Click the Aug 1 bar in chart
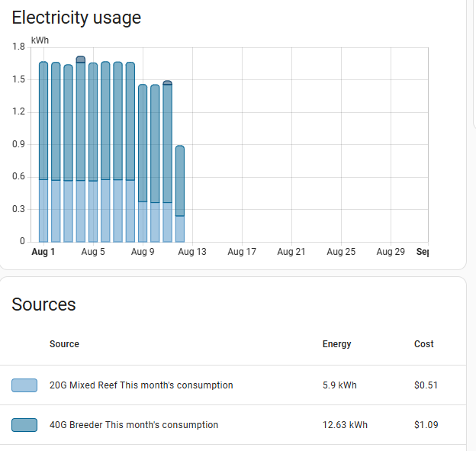This screenshot has height=451, width=476. pyautogui.click(x=43, y=152)
